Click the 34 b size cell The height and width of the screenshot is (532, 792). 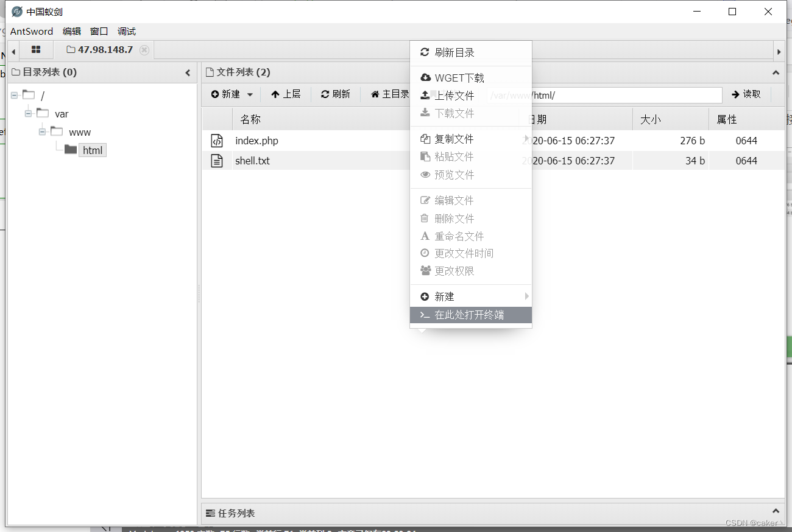tap(695, 161)
